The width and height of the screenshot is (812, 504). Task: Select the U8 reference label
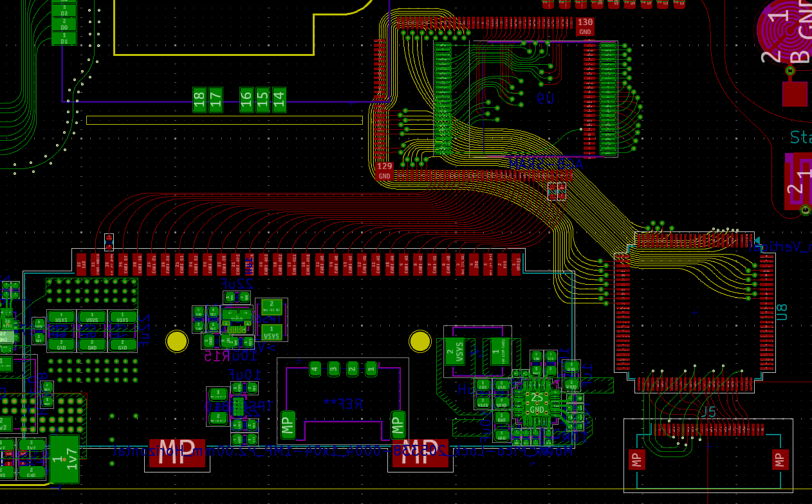point(782,312)
